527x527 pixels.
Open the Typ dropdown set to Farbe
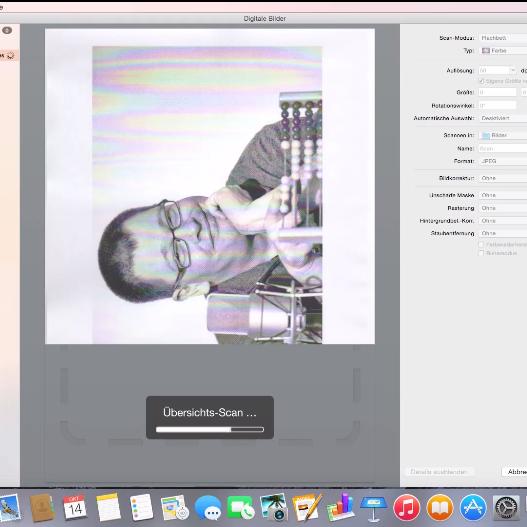click(x=503, y=51)
